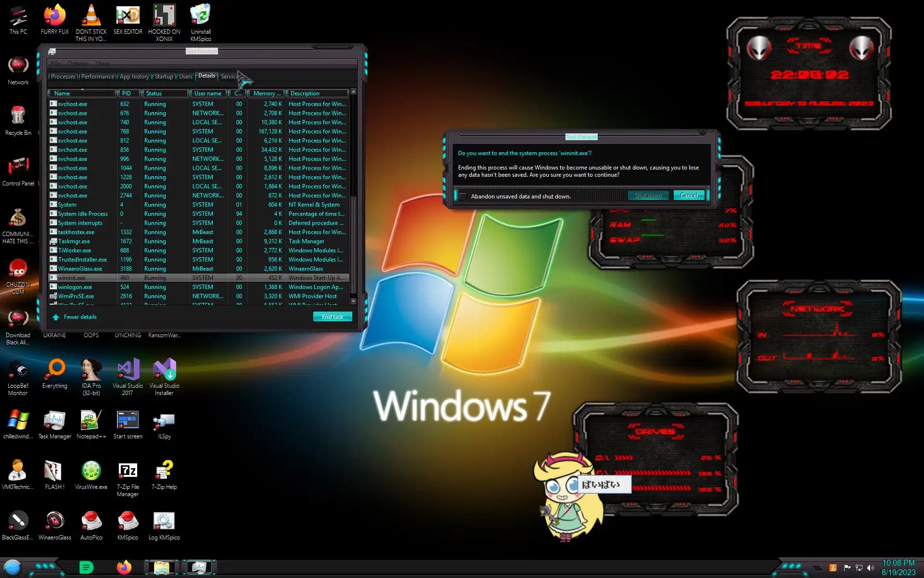
Task: Open IDA Pro (32-bit) shortcut
Action: point(91,371)
